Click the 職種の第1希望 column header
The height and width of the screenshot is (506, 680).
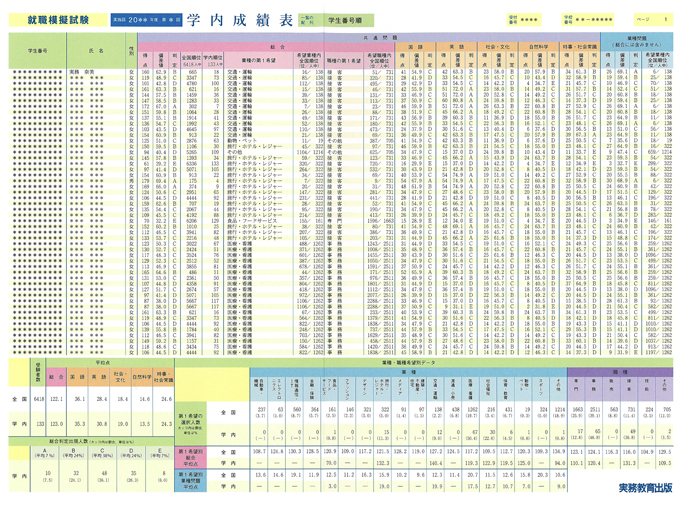pos(344,60)
